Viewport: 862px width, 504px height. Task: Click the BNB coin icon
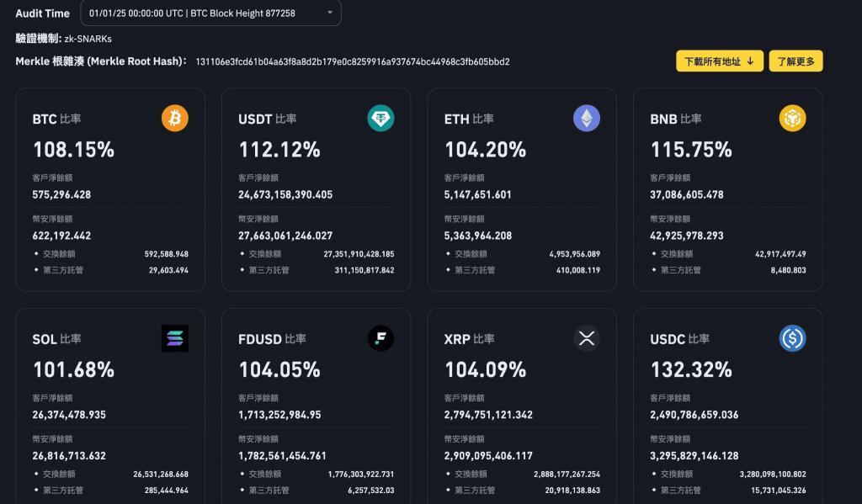(x=792, y=118)
